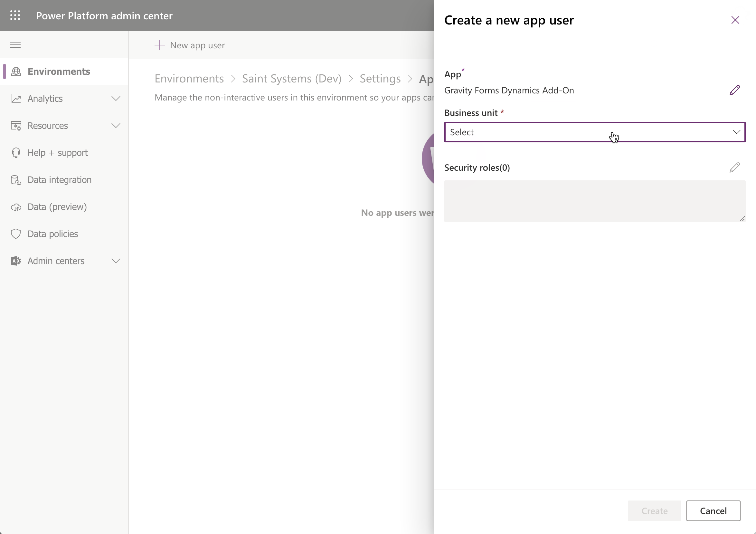This screenshot has height=534, width=756.
Task: Click the Data (preview) cloud icon
Action: (16, 207)
